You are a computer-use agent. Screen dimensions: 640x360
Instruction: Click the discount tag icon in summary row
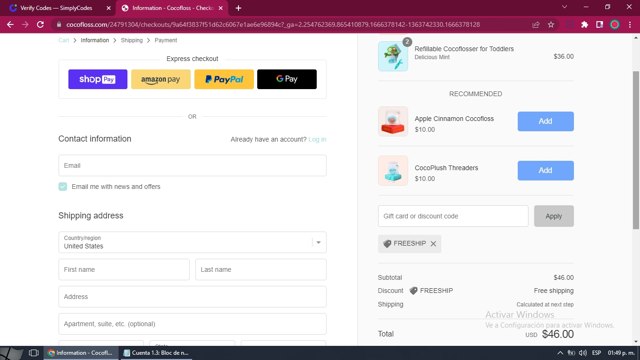[x=413, y=291]
